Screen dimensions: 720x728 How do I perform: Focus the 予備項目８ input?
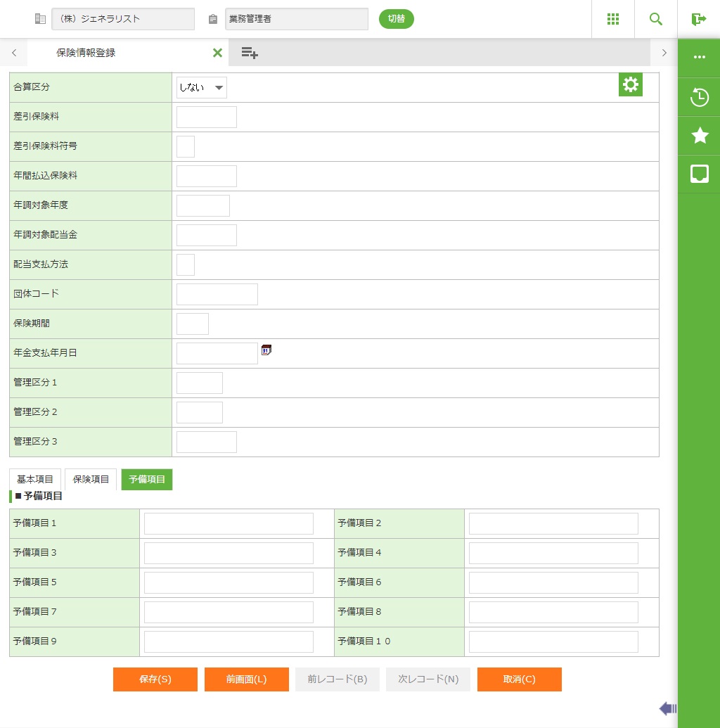(553, 613)
